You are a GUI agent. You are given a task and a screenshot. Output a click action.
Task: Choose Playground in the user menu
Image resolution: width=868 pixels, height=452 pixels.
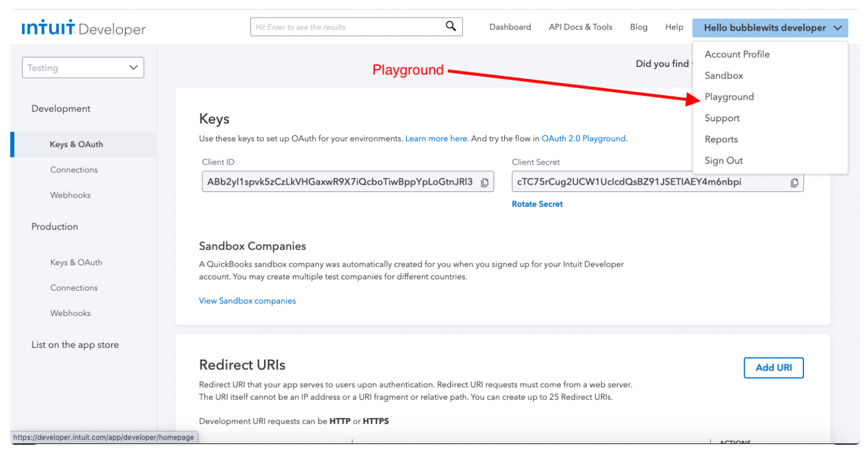729,97
